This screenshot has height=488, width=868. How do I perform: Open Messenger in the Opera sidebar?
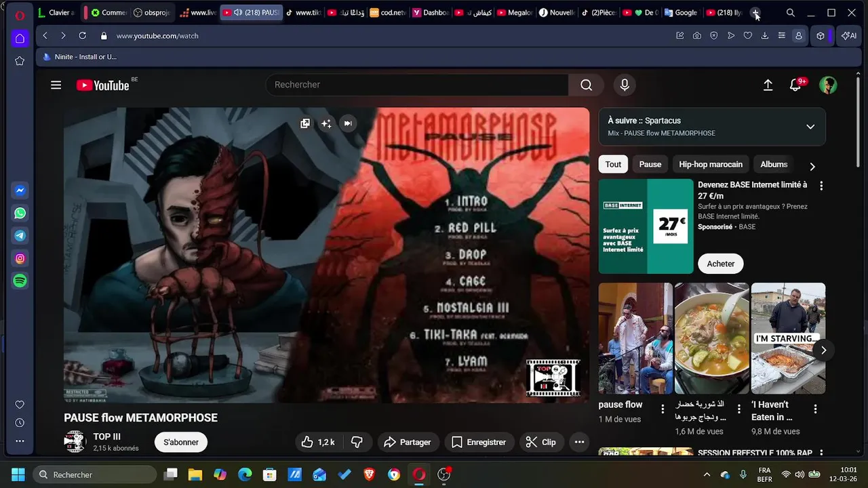point(20,190)
